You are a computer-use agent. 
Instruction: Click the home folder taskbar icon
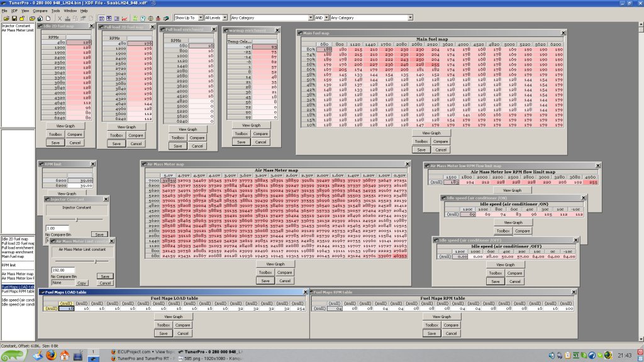point(65,355)
